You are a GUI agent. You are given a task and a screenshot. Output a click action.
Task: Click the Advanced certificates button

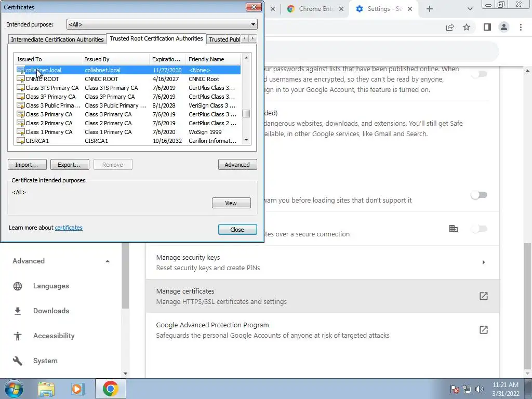click(x=237, y=165)
